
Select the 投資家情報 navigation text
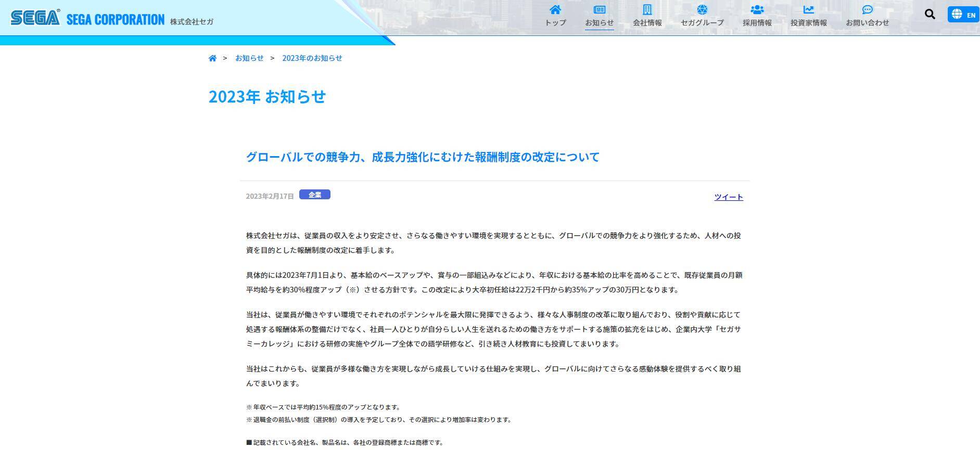pos(808,23)
